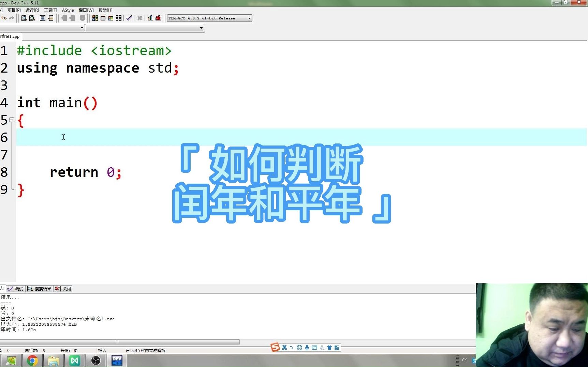
Task: Open the 搜索结果 panel
Action: (x=39, y=288)
